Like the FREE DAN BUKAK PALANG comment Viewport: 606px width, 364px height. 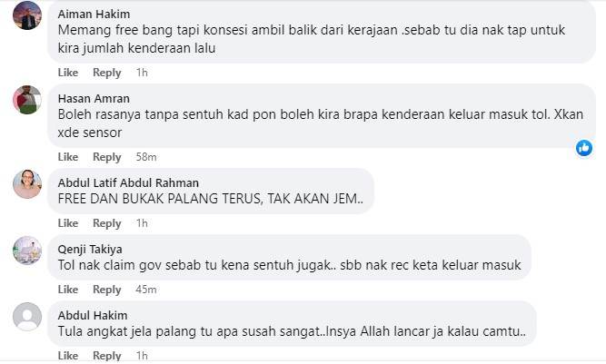[68, 223]
